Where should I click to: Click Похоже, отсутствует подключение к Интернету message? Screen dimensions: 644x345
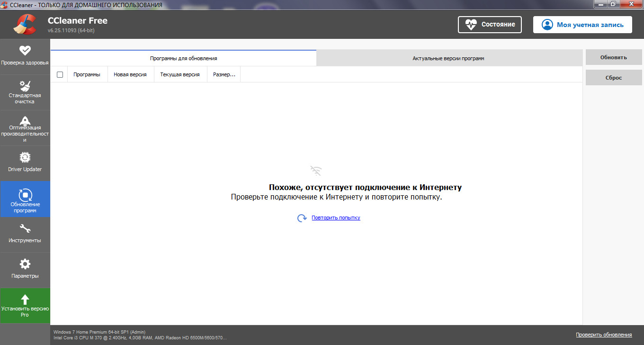point(365,187)
